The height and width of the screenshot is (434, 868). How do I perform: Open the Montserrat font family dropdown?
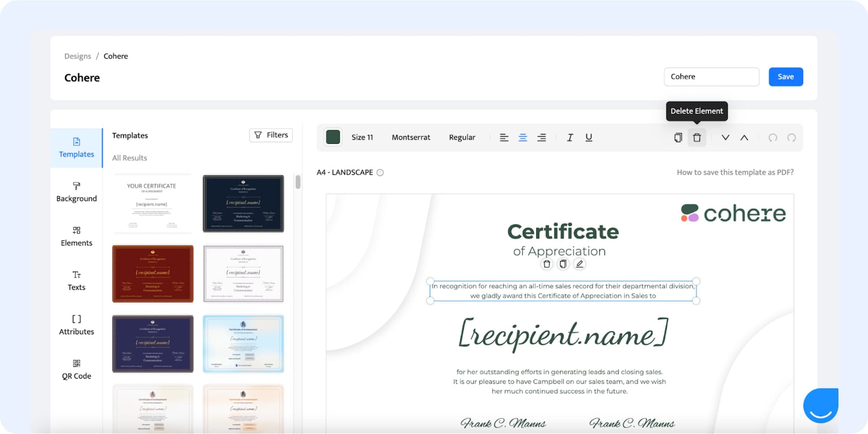click(x=410, y=137)
